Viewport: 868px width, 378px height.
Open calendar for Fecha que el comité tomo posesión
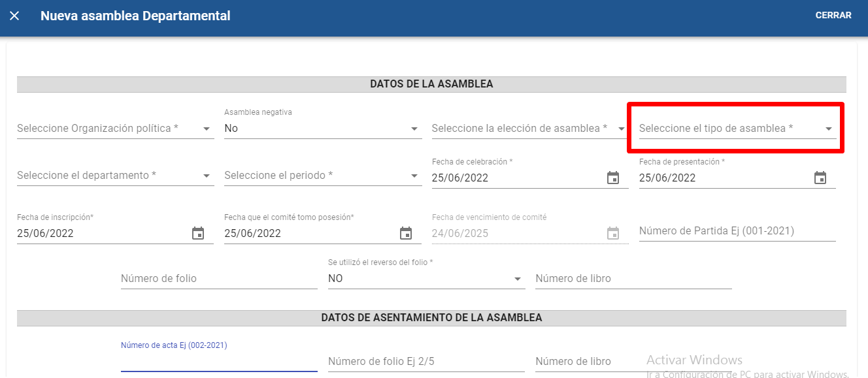click(405, 233)
